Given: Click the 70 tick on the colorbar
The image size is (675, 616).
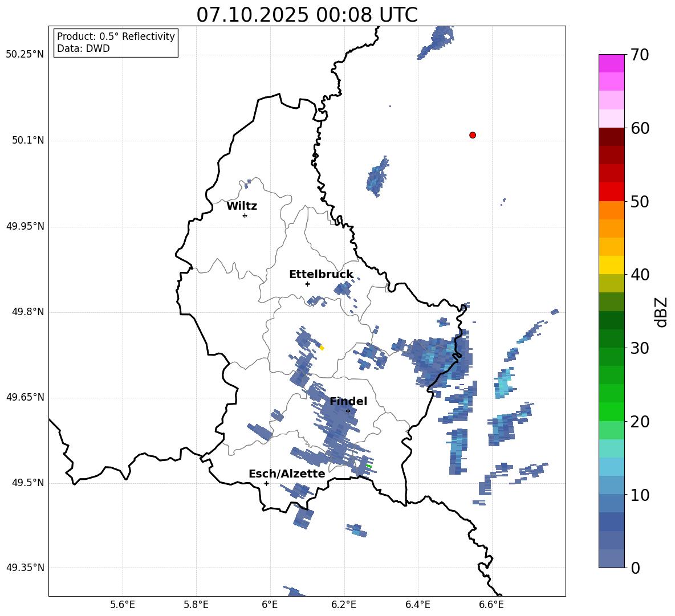Looking at the screenshot, I should pos(640,55).
